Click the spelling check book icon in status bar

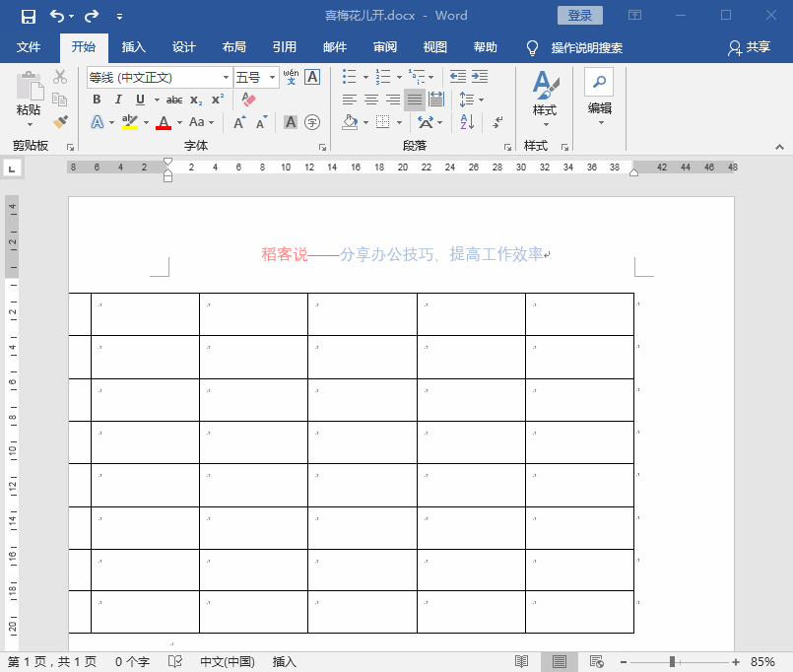(x=175, y=661)
